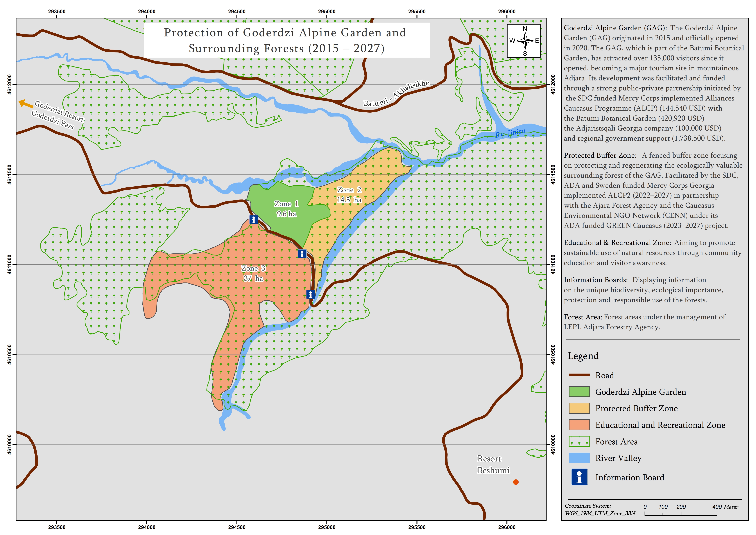756x535 pixels.
Task: Click the 'Goderdzi Pass' label
Action: coord(53,120)
